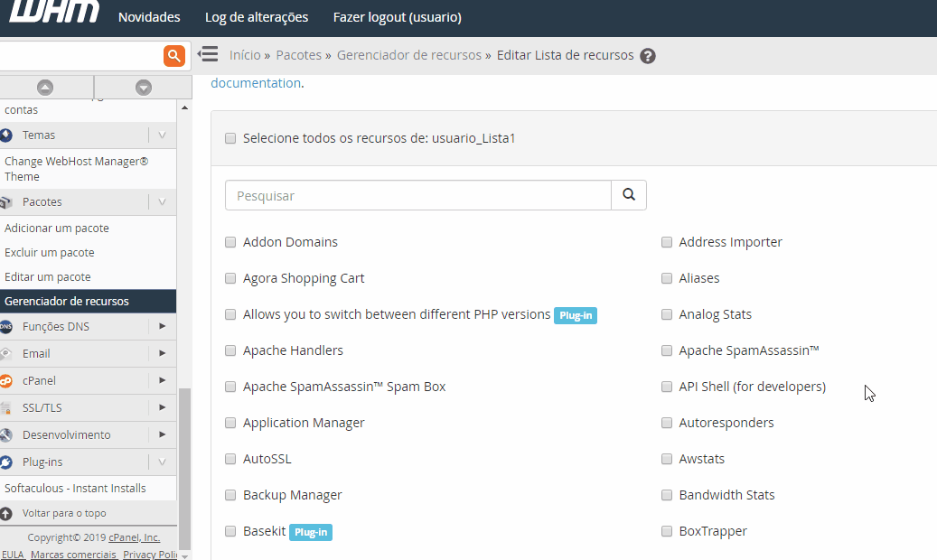Enable Apache SpamAssassin Spam Box checkbox
This screenshot has height=560, width=937.
(230, 387)
